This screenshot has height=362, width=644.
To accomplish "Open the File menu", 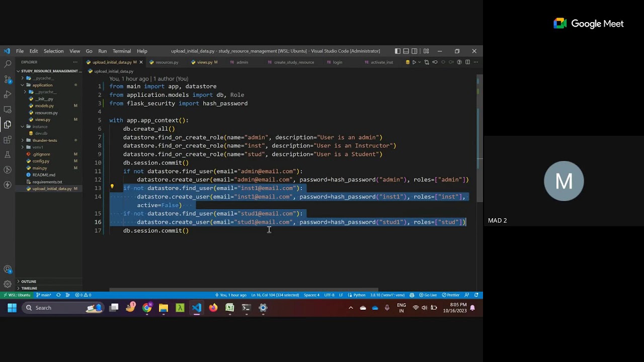I will pyautogui.click(x=20, y=51).
